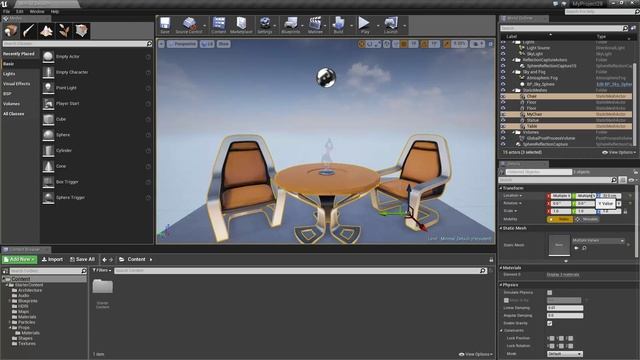Click the Matinee clapperboard icon
The image size is (640, 360).
tap(315, 25)
